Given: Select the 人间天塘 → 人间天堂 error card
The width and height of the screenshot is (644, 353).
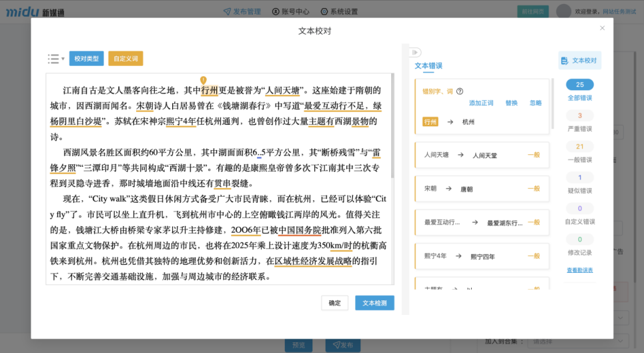Looking at the screenshot, I should click(x=482, y=155).
